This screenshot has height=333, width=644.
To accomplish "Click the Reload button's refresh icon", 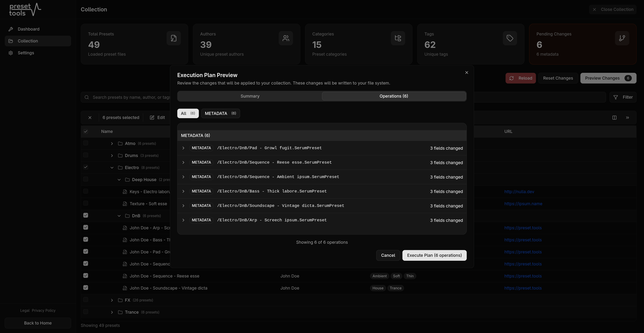I will pos(512,78).
